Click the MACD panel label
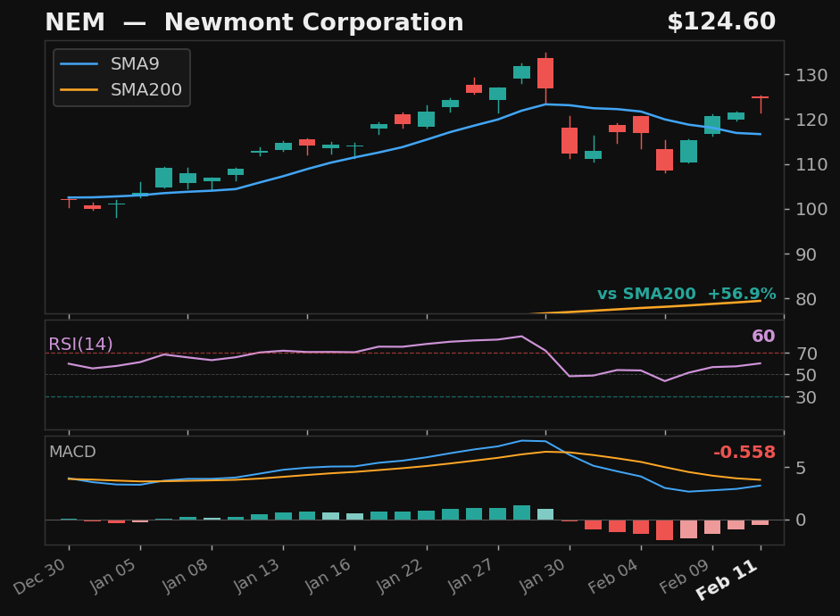Screen dimensions: 840x616 pyautogui.click(x=72, y=452)
